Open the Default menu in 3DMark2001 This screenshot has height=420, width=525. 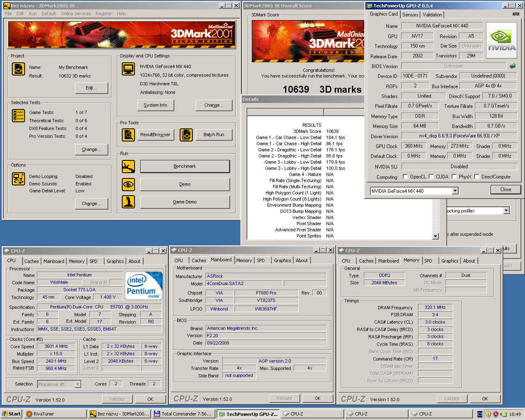coord(48,14)
